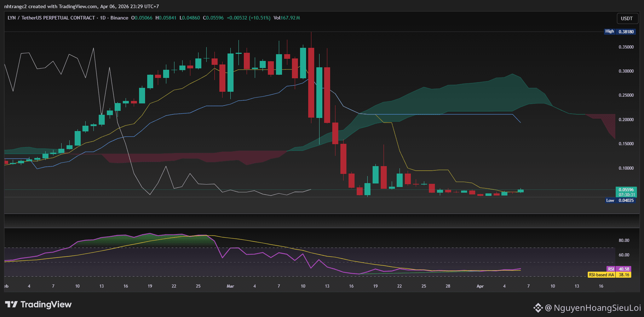Click the low value L0.04860
Image resolution: width=644 pixels, height=317 pixels.
click(x=190, y=18)
